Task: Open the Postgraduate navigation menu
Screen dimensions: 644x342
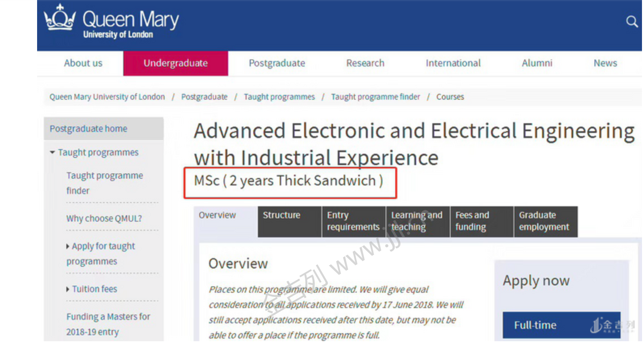Action: (x=277, y=63)
